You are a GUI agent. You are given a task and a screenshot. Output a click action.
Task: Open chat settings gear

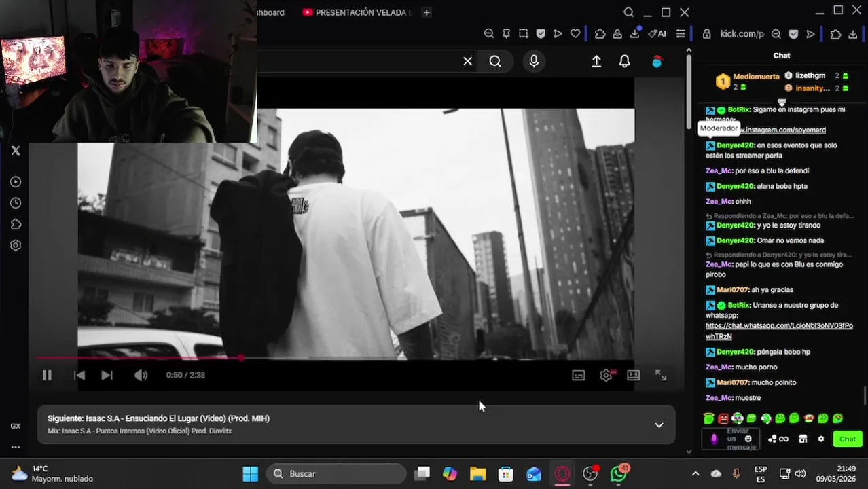tap(821, 439)
